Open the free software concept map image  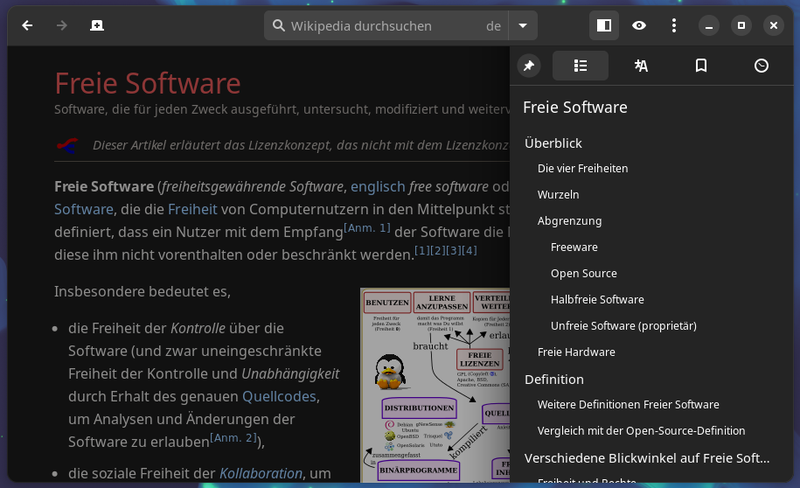click(x=435, y=385)
